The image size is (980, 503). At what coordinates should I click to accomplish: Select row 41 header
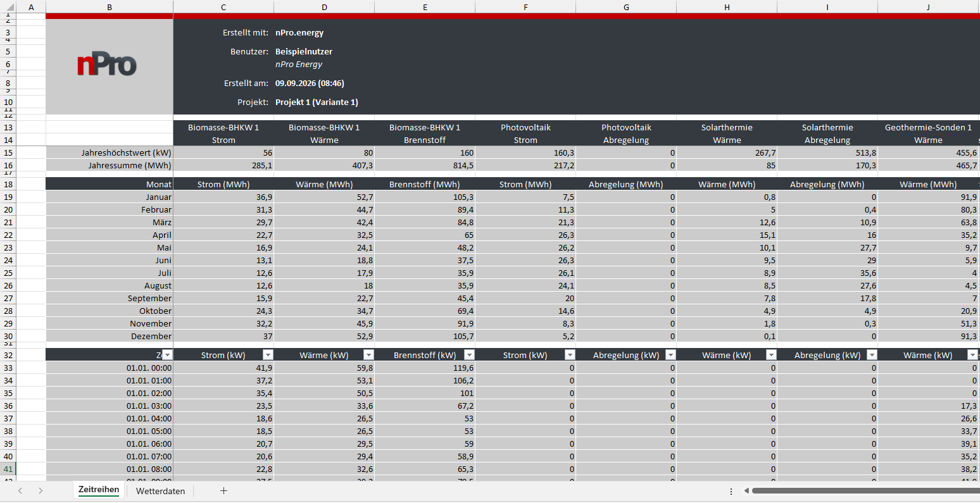(x=8, y=469)
